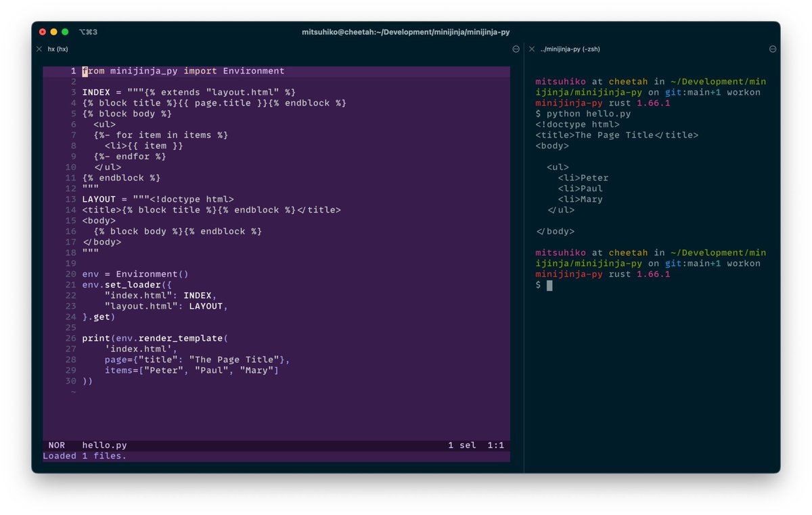This screenshot has width=812, height=515.
Task: Click 'print(env.render_template(' on line 26
Action: click(156, 338)
